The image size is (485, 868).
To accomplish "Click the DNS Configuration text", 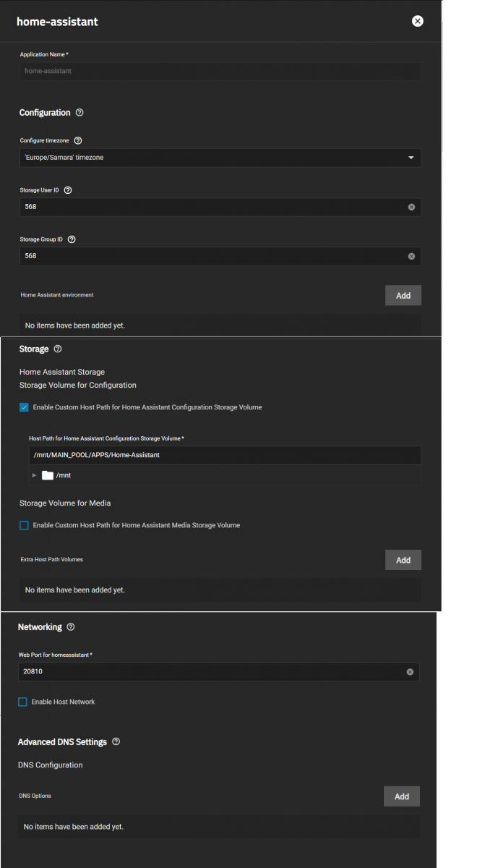I will [51, 765].
